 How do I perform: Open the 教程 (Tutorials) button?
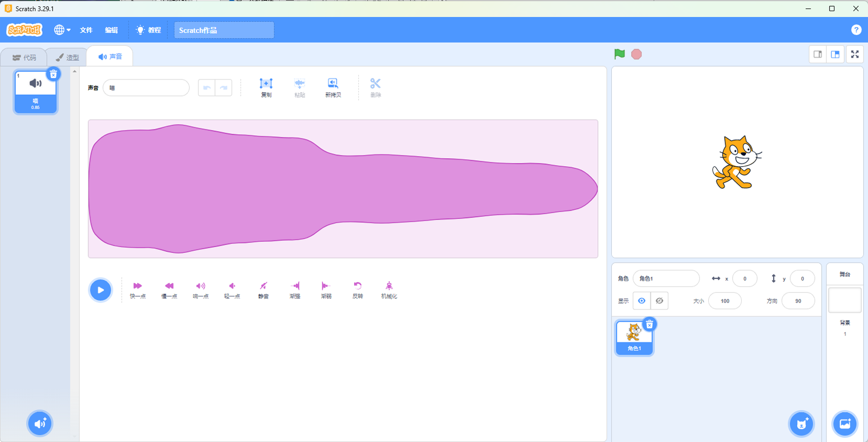(149, 30)
